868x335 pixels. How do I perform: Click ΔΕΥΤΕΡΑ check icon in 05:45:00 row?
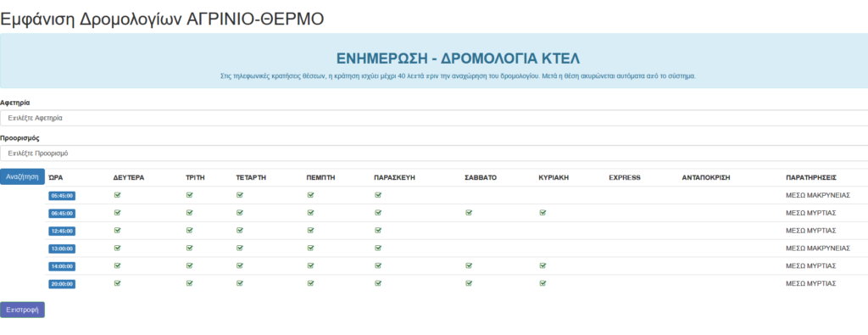click(117, 195)
